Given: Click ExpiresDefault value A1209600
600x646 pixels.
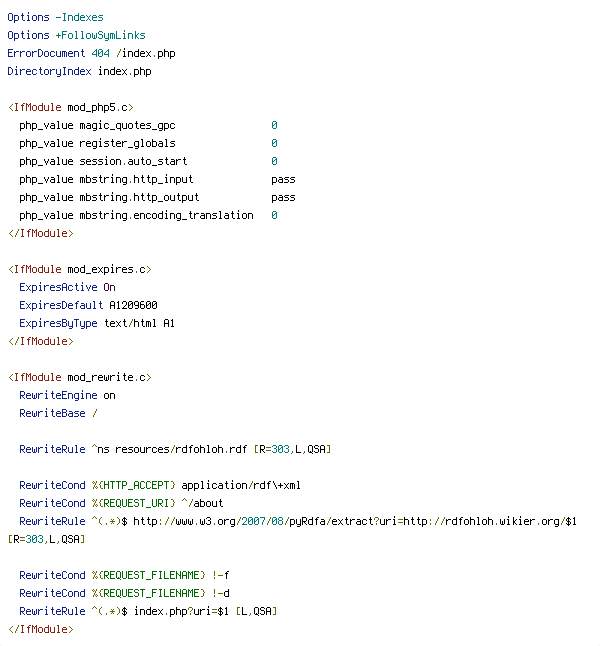Looking at the screenshot, I should 133,305.
